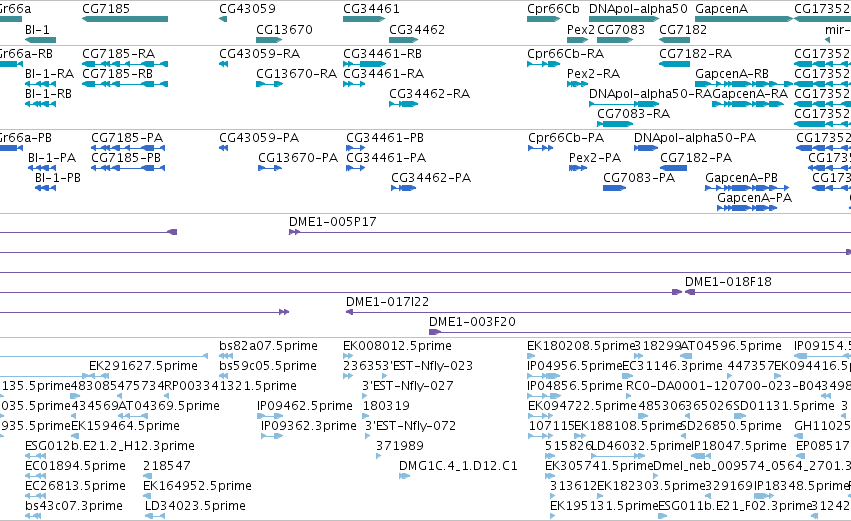Open EST IP09462.5prime
Screen dimensions: 851x521
point(269,416)
